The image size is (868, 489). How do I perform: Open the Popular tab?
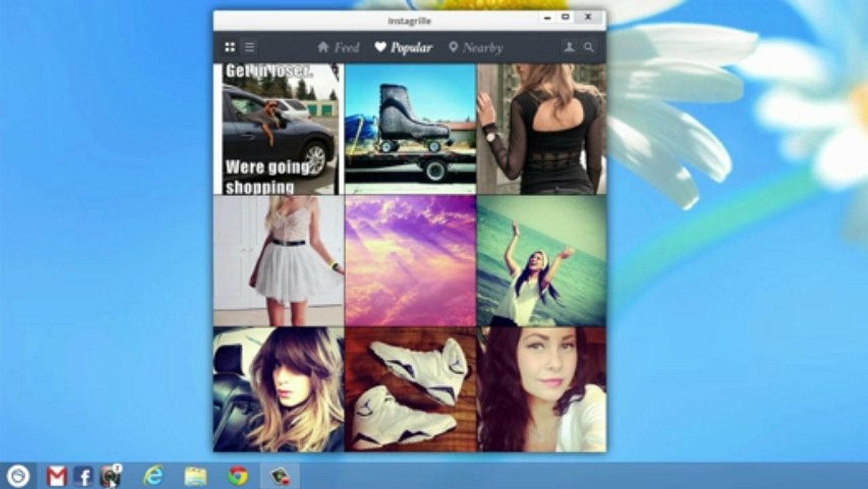click(403, 48)
